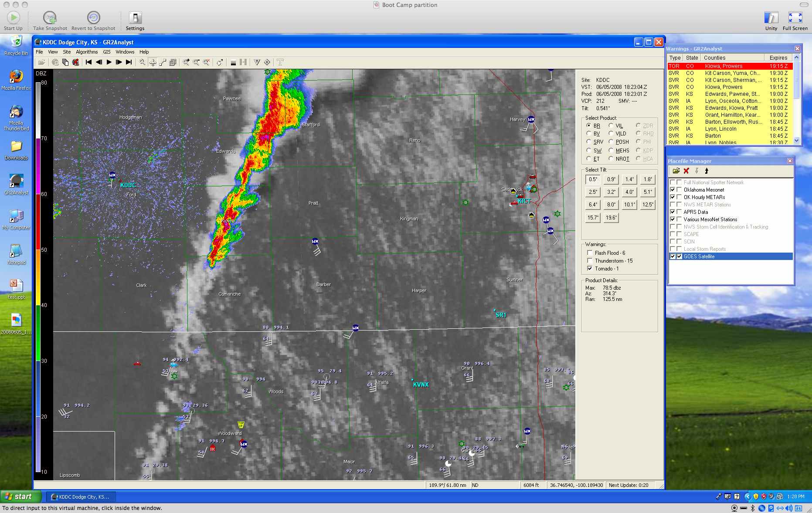The width and height of the screenshot is (812, 513).
Task: Choose the 2.5° tilt button
Action: pyautogui.click(x=593, y=192)
